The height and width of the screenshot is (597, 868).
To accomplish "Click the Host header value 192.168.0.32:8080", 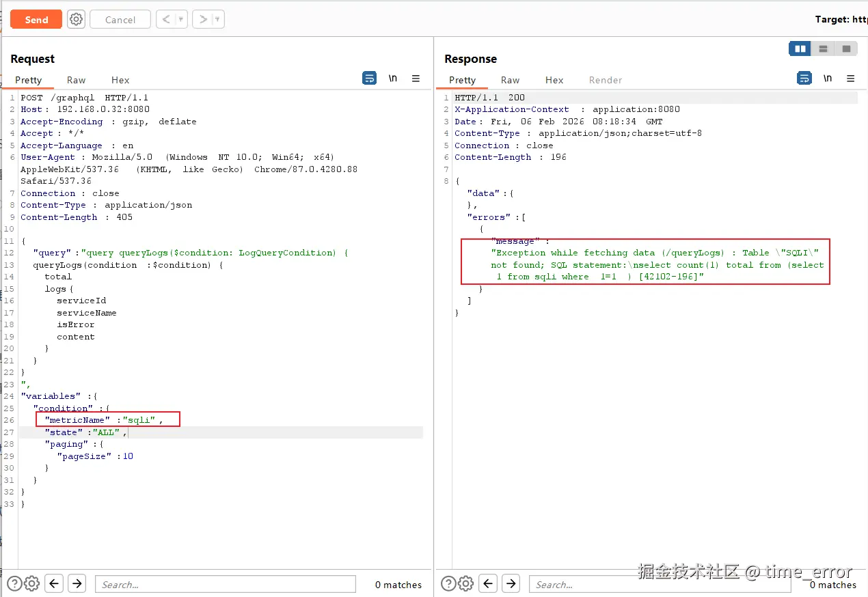I will [x=103, y=109].
